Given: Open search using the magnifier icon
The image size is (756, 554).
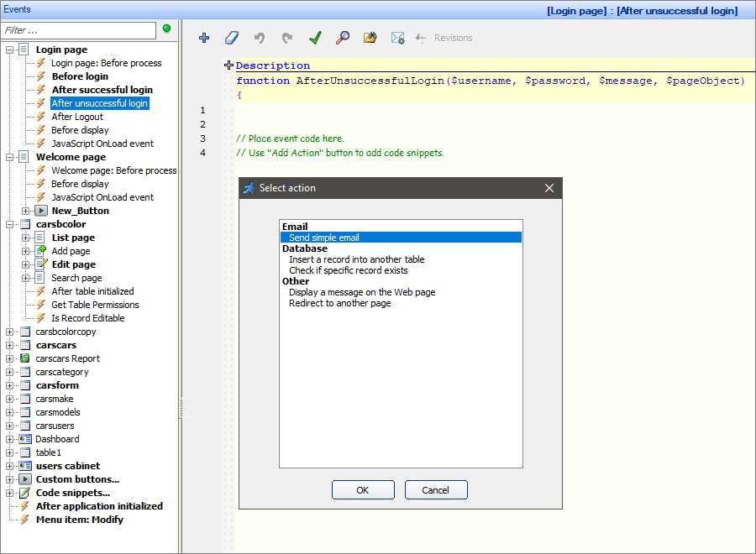Looking at the screenshot, I should tap(342, 38).
